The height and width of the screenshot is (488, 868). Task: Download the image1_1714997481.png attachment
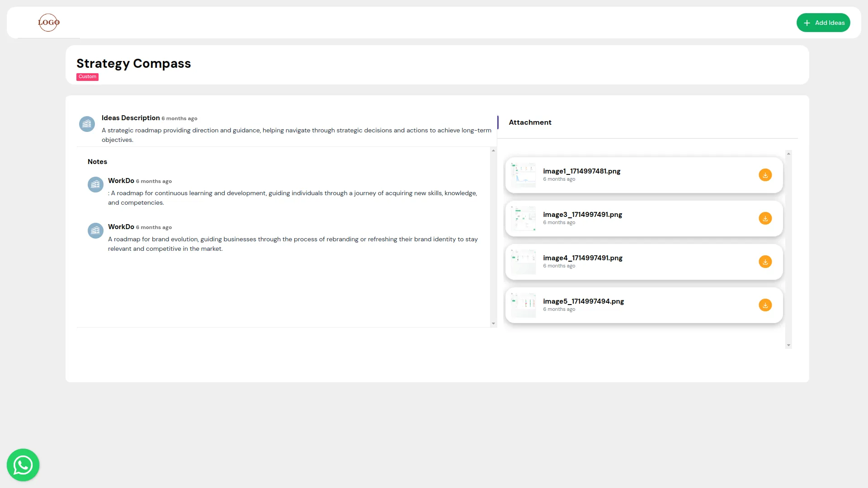tap(764, 175)
